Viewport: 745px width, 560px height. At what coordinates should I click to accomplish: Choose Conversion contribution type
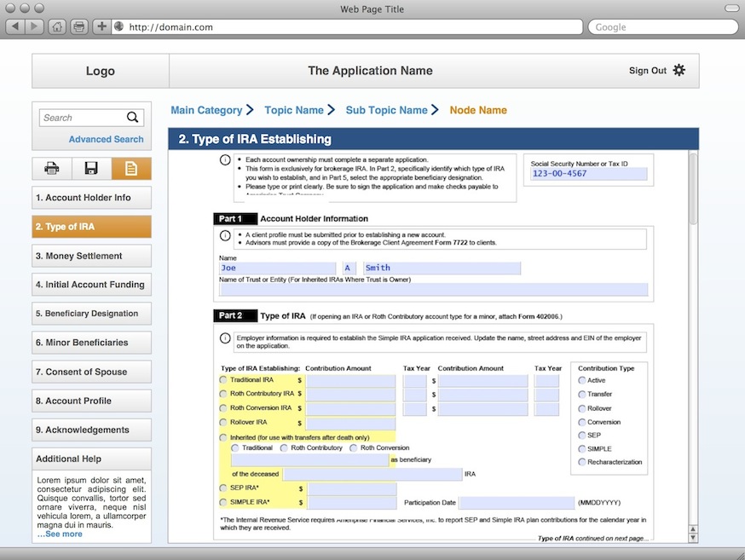pos(581,422)
